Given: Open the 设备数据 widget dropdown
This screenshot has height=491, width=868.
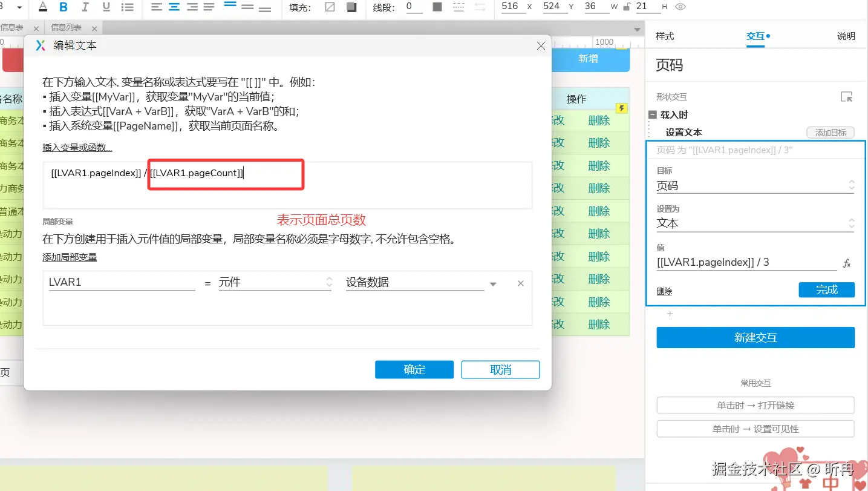Looking at the screenshot, I should [x=422, y=283].
